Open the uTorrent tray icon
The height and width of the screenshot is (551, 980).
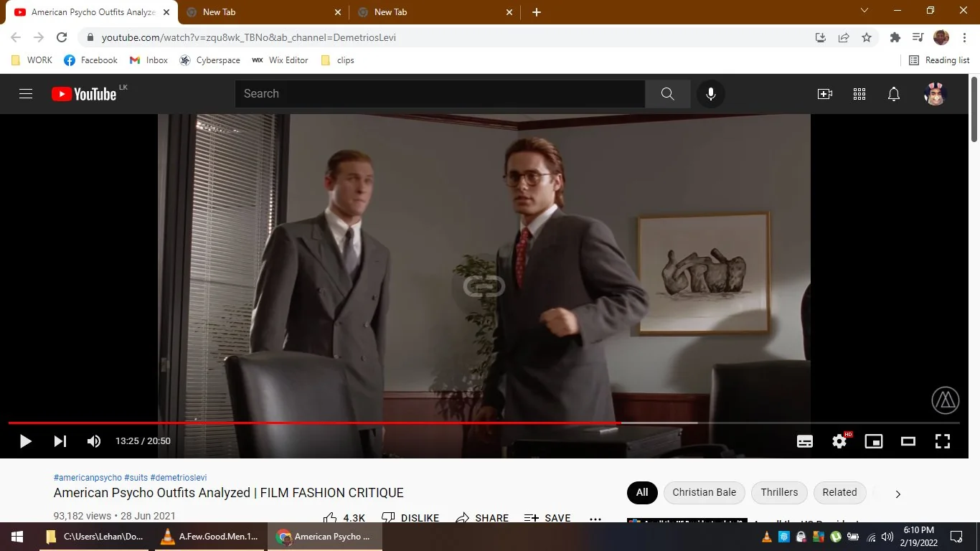[x=836, y=537]
